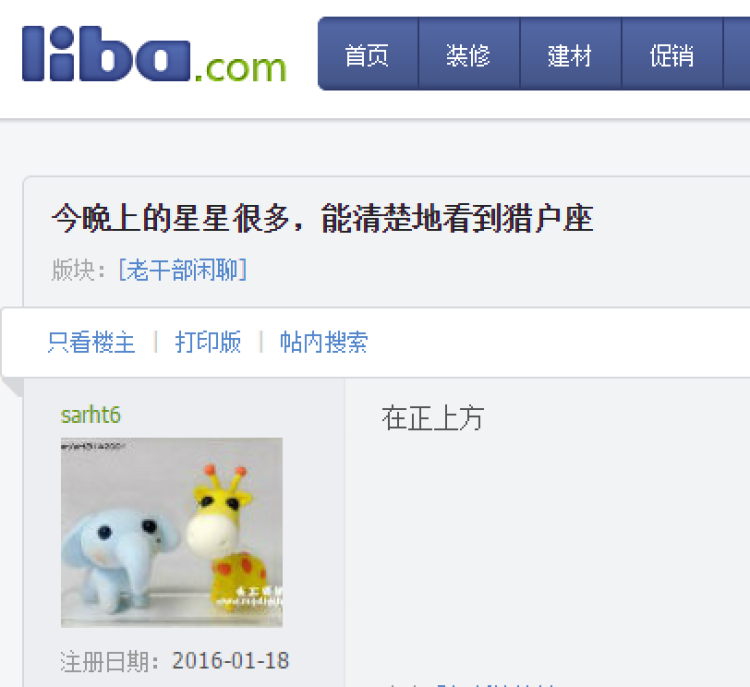
Task: Click the cut-off link below the post
Action: (495, 684)
